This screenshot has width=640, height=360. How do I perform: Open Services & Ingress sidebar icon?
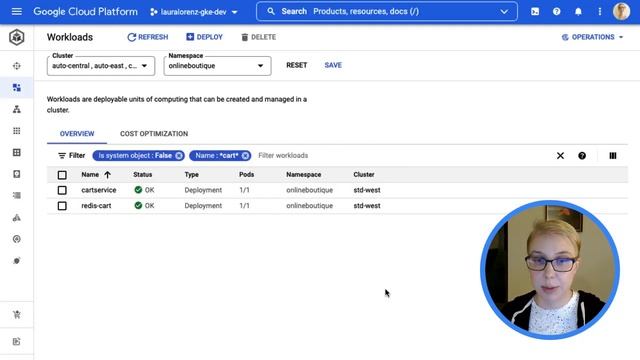click(17, 109)
